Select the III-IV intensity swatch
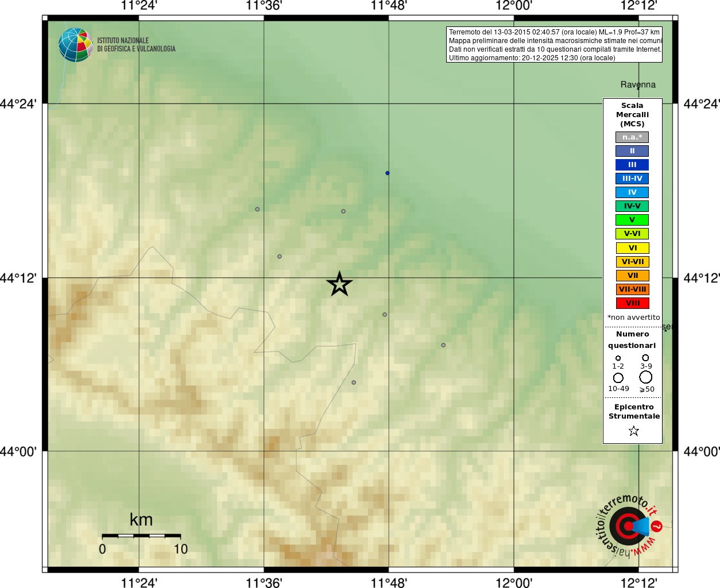720x588 pixels. (632, 179)
